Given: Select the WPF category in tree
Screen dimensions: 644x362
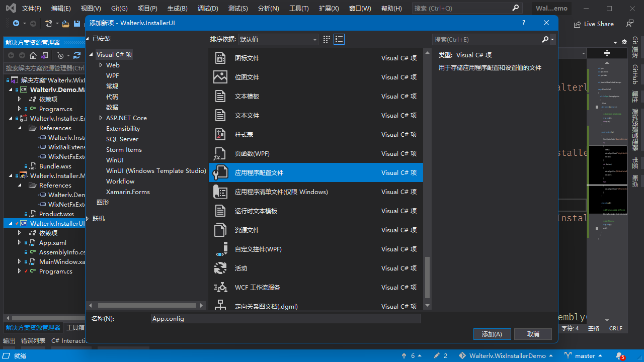Looking at the screenshot, I should tap(112, 75).
